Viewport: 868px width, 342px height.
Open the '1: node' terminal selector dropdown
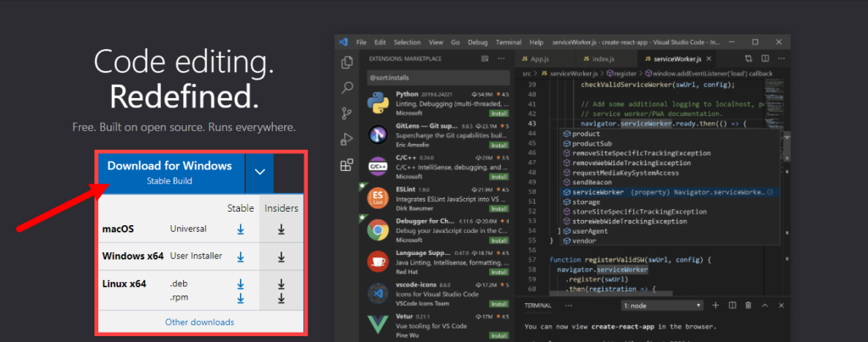point(662,305)
